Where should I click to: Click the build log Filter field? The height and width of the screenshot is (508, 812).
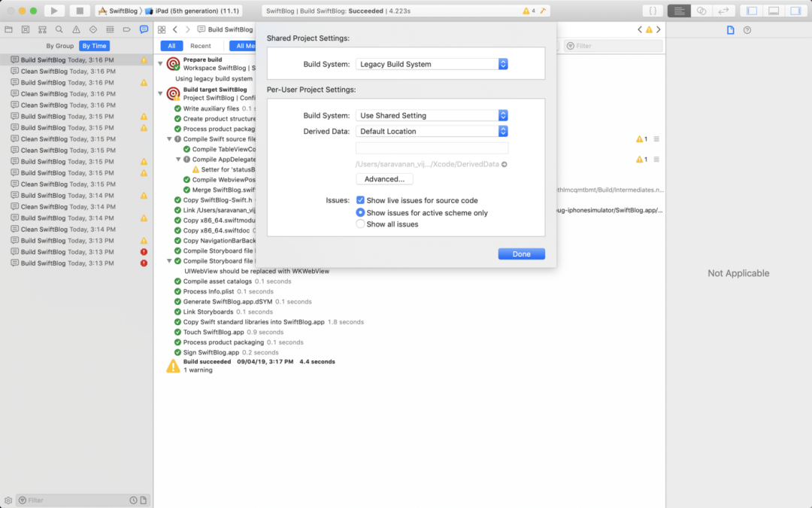[614, 46]
